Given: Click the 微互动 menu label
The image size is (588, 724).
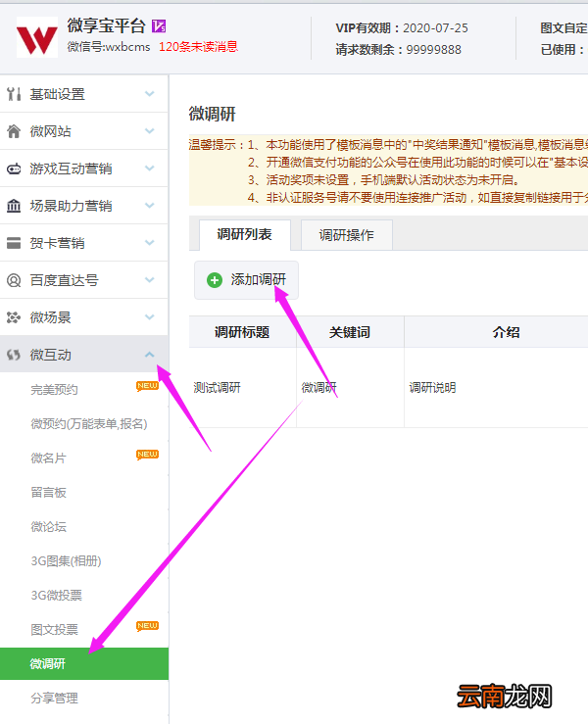Looking at the screenshot, I should [x=50, y=355].
